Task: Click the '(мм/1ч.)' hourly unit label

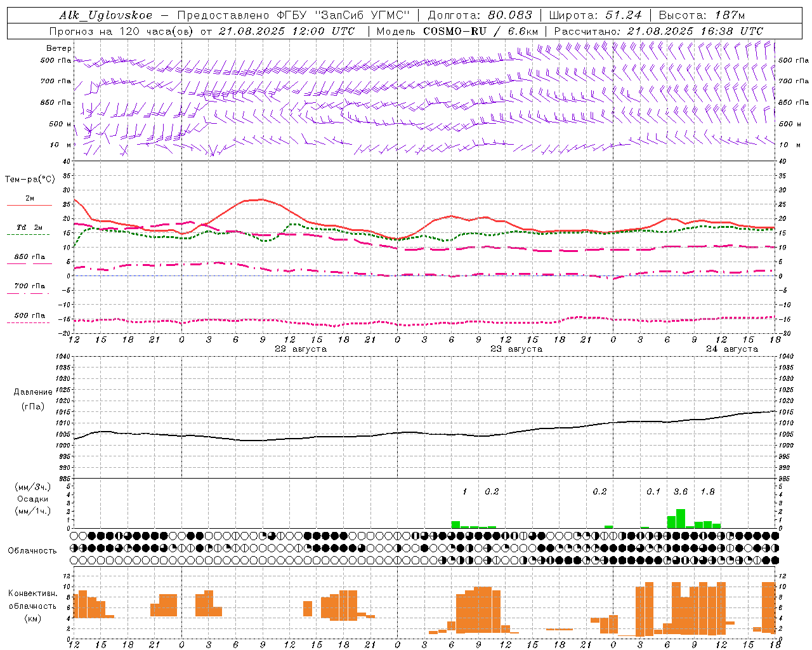Action: (x=33, y=511)
